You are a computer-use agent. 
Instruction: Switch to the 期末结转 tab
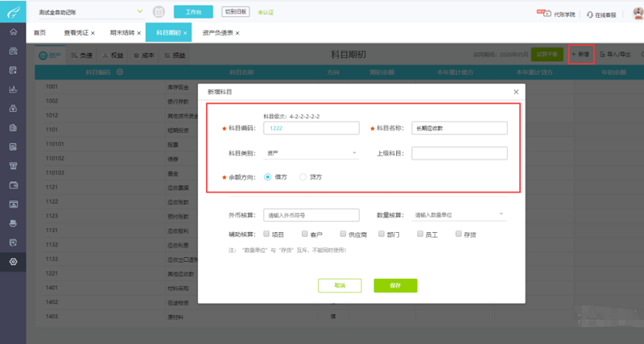point(122,32)
